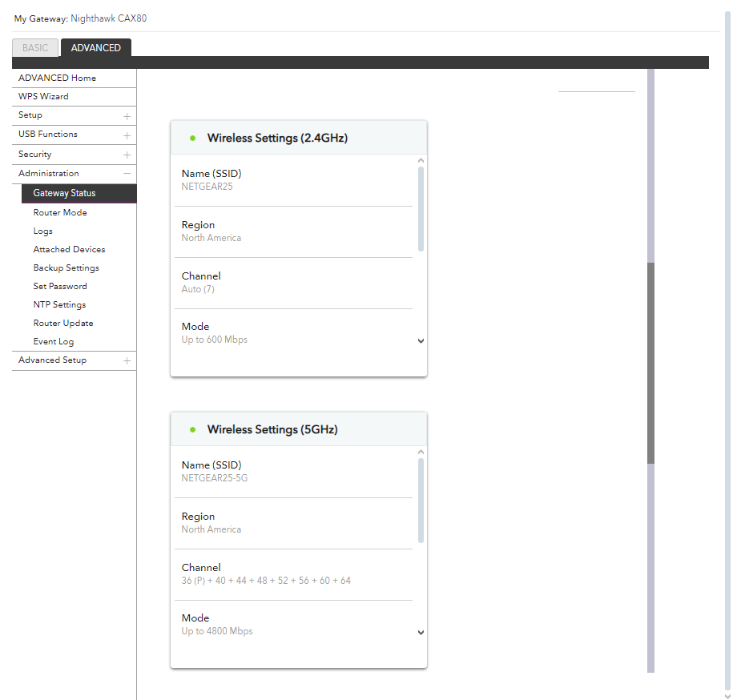The image size is (733, 700).
Task: Show Attached Devices list
Action: click(69, 250)
